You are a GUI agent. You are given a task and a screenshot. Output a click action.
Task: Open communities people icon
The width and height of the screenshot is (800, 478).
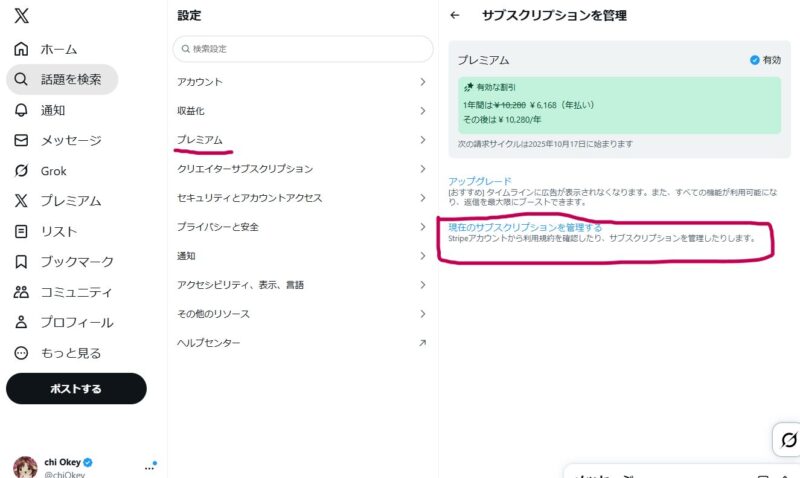pos(22,292)
